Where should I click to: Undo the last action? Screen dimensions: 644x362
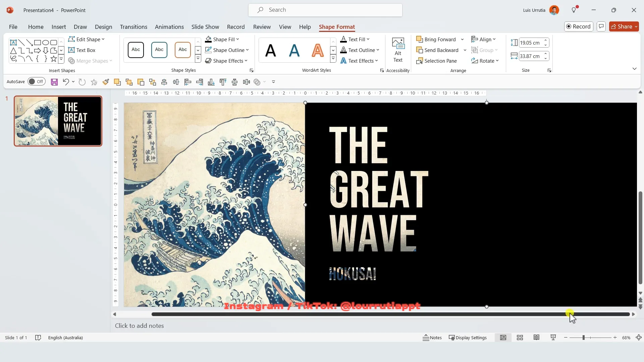point(66,82)
